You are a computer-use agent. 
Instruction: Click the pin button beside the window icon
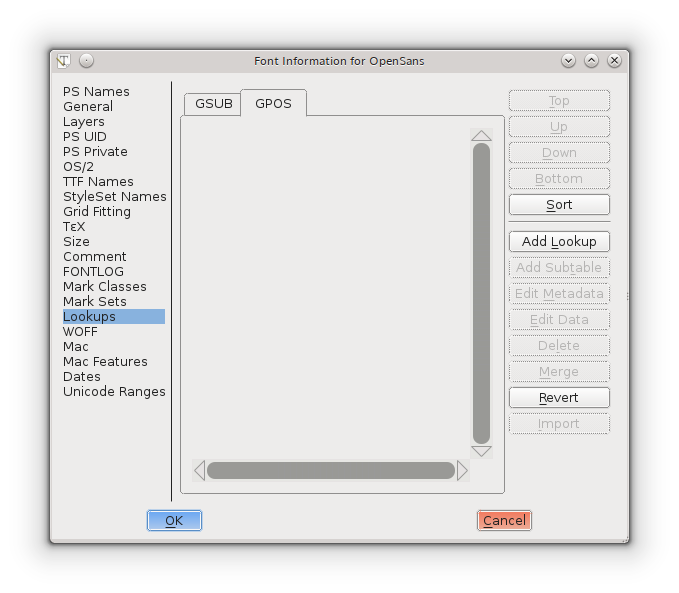coord(86,61)
